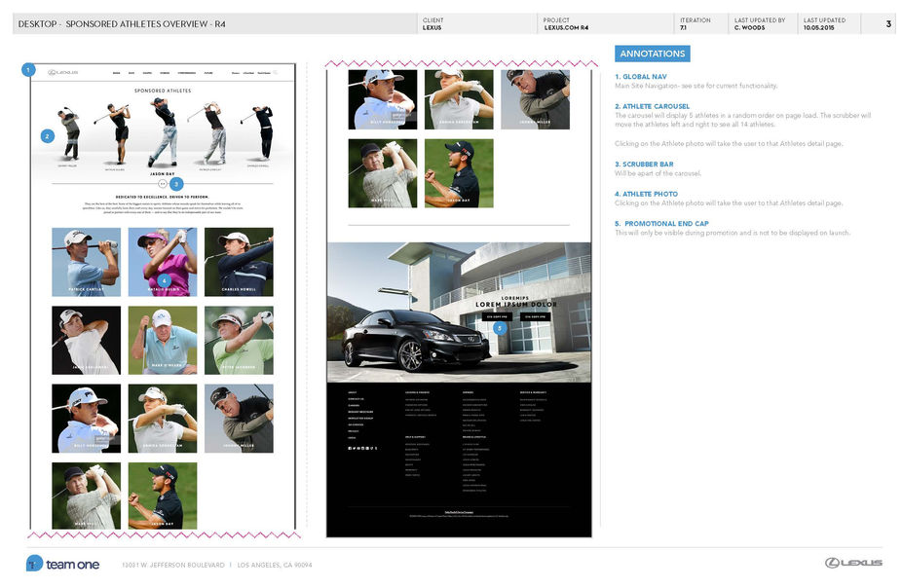Open the Patrick Cantlay photo tile
The width and height of the screenshot is (903, 588).
point(87,262)
